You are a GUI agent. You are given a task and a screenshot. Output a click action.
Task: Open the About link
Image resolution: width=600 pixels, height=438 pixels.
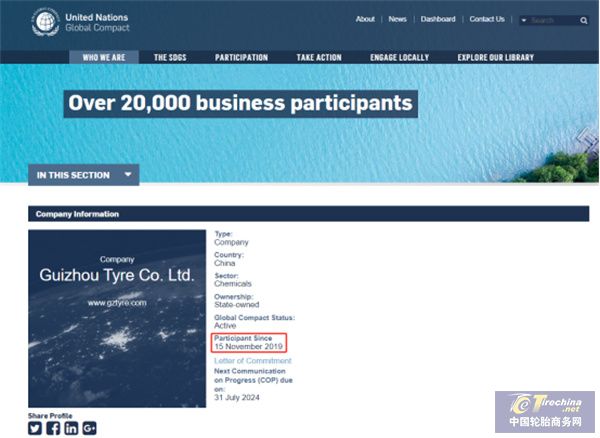click(x=365, y=19)
